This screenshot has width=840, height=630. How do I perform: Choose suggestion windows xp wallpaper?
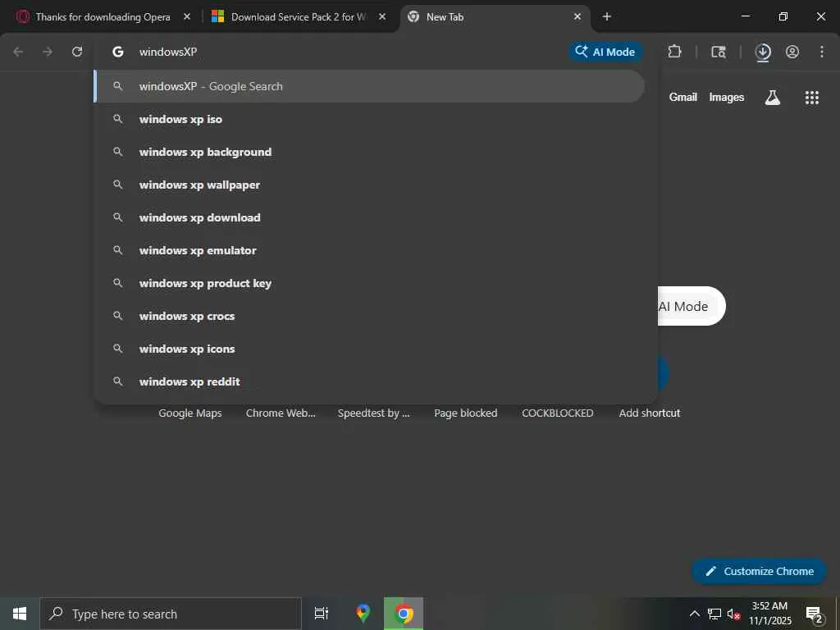pos(369,185)
